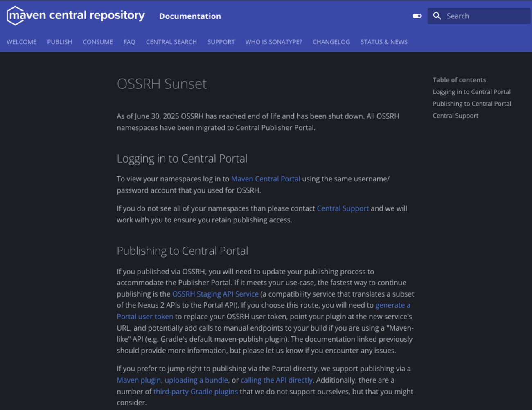
Task: Open the uploading a bundle link
Action: tap(196, 380)
